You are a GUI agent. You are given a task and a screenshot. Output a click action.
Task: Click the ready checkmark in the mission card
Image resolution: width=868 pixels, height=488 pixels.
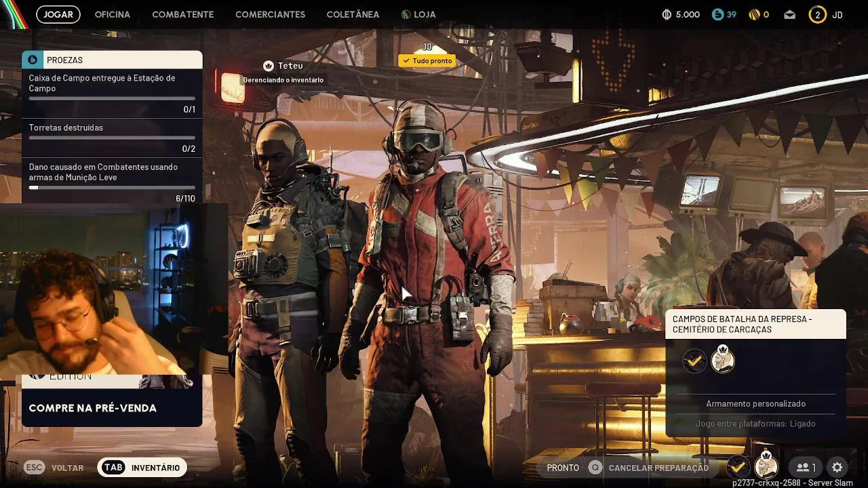[x=694, y=361]
